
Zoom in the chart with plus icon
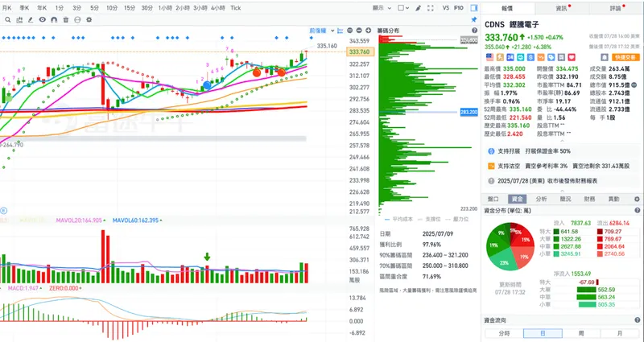pos(369,31)
